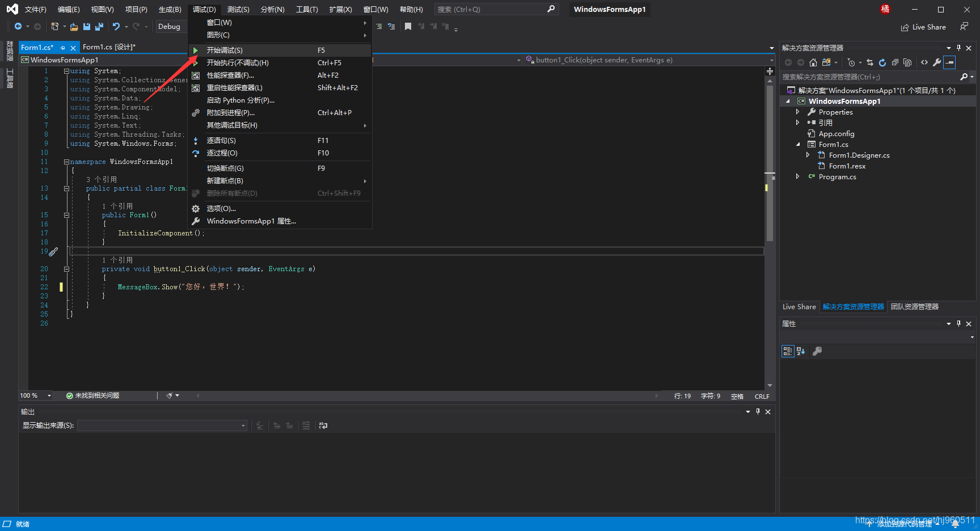Screen dimensions: 980x531
Task: Open the Solution Explorer window options dropdown arrow
Action: 949,48
